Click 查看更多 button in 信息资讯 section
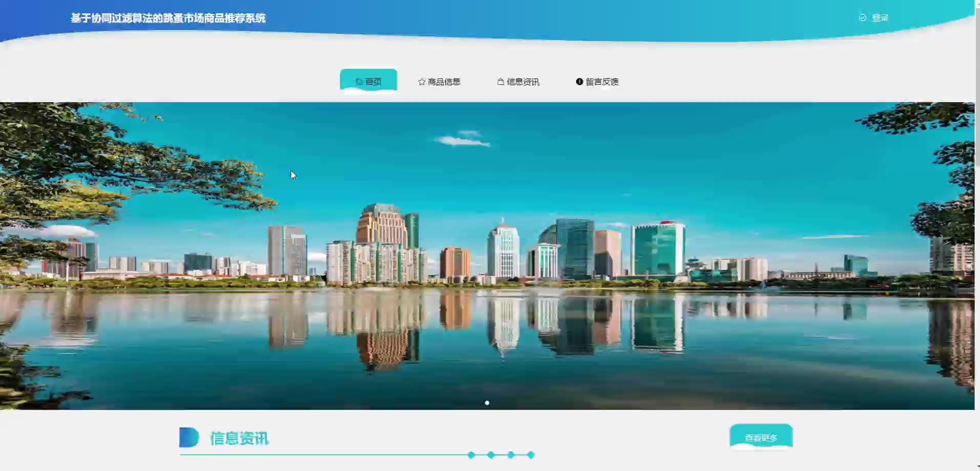This screenshot has height=471, width=980. [x=761, y=437]
